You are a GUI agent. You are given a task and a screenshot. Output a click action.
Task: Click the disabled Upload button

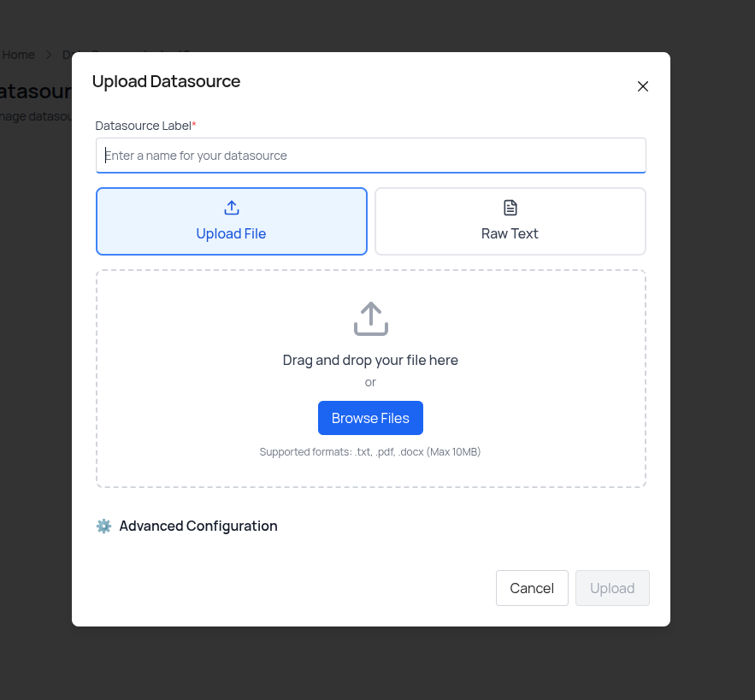tap(612, 588)
